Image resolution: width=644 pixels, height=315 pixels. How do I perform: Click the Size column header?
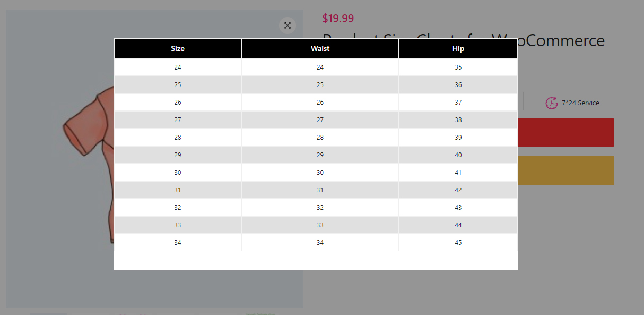coord(178,48)
